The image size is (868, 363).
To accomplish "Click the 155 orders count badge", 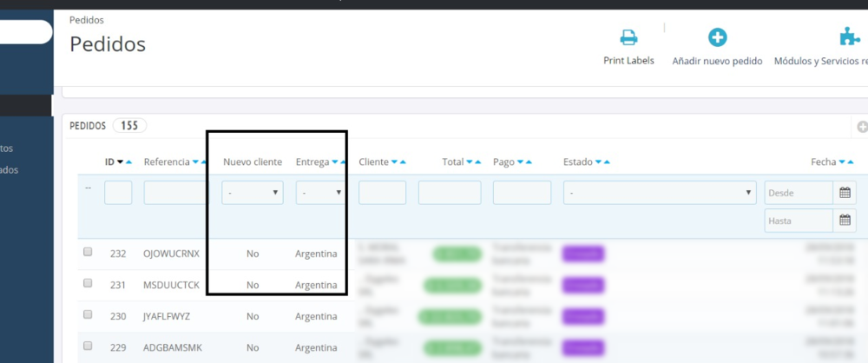I will pyautogui.click(x=129, y=126).
